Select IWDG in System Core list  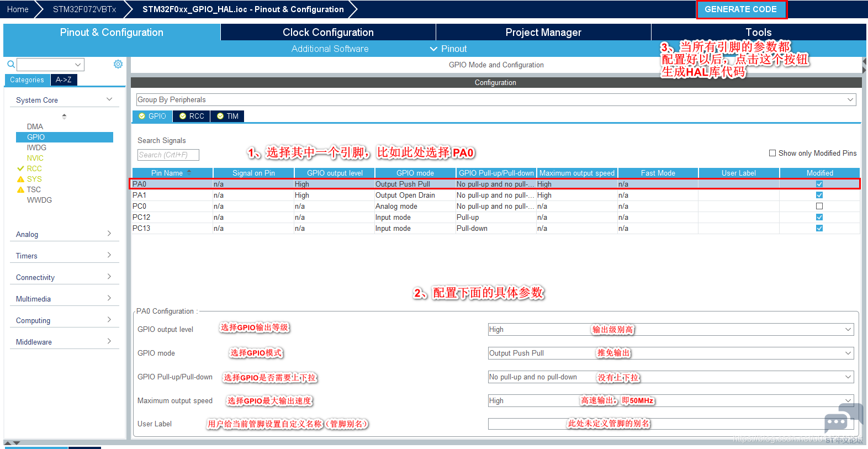click(36, 147)
